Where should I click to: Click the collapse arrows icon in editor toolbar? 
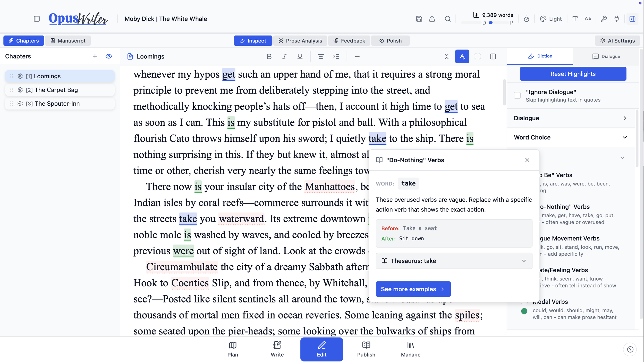tap(447, 56)
